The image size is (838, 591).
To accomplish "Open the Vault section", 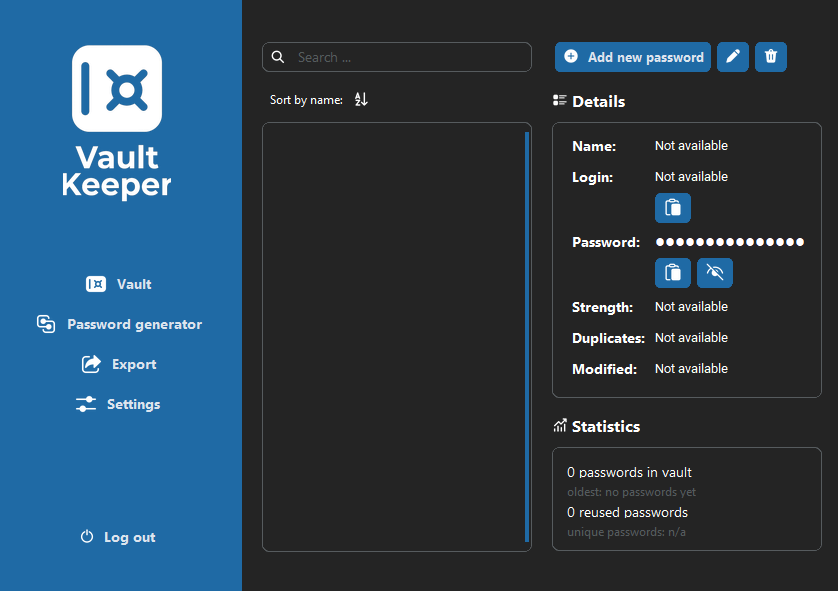I will pyautogui.click(x=119, y=284).
